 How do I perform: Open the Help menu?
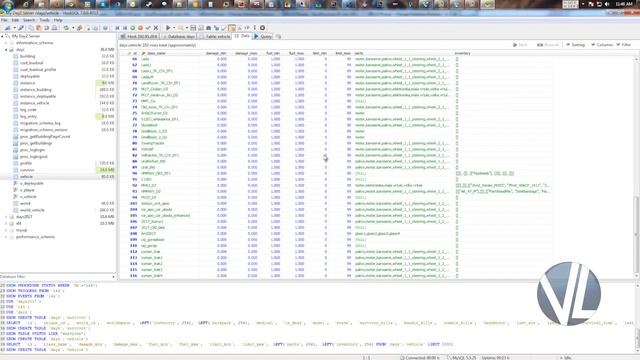[58, 20]
